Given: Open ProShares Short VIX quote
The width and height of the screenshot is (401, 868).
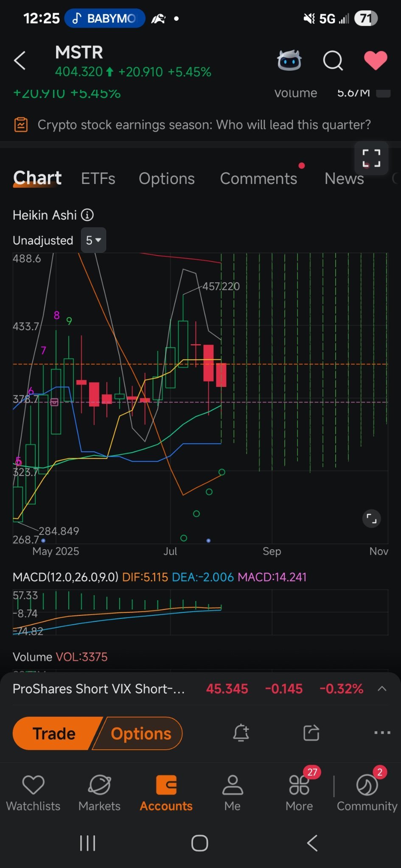Looking at the screenshot, I should 98,689.
